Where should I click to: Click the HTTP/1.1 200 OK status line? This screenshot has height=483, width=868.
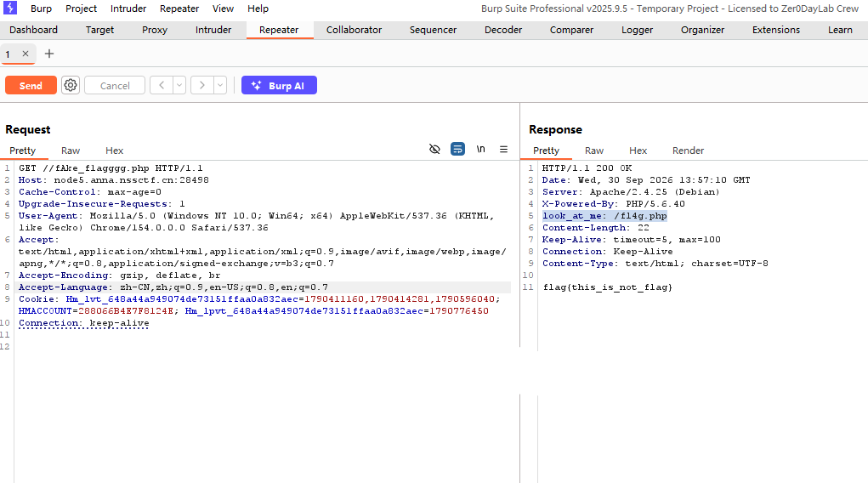587,168
